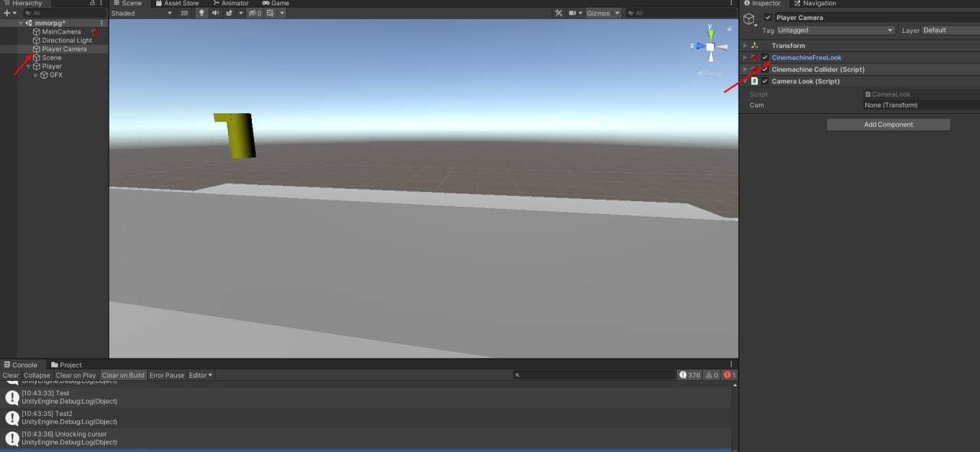Open the Layer Default dropdown
This screenshot has width=980, height=452.
951,31
